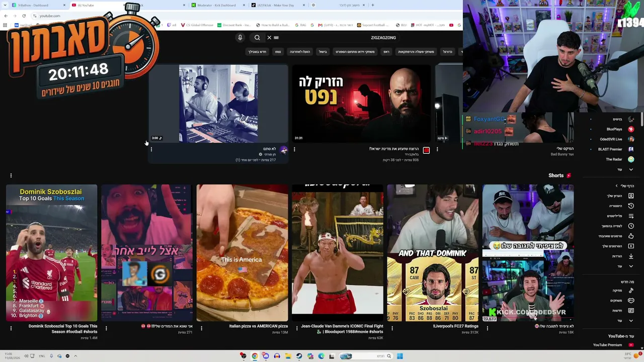Image resolution: width=644 pixels, height=362 pixels.
Task: Reload the YouTube page
Action: click(24, 16)
